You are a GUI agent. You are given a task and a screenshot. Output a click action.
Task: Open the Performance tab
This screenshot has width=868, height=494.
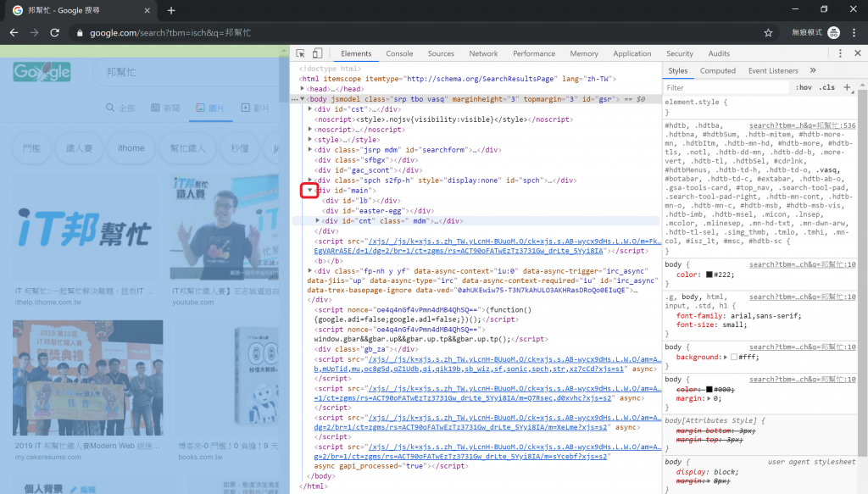pyautogui.click(x=534, y=53)
